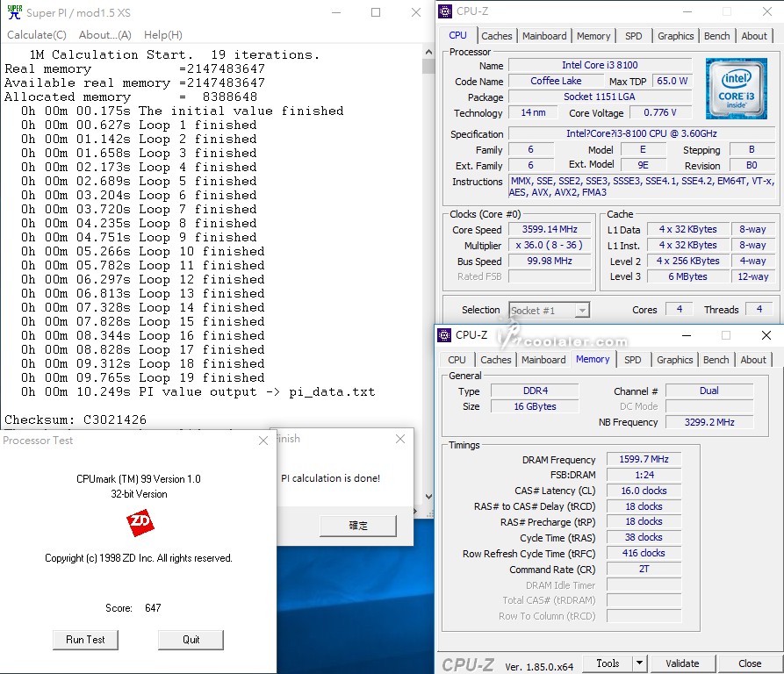The height and width of the screenshot is (674, 784).
Task: Click Quit in Processor Test dialog
Action: click(191, 640)
